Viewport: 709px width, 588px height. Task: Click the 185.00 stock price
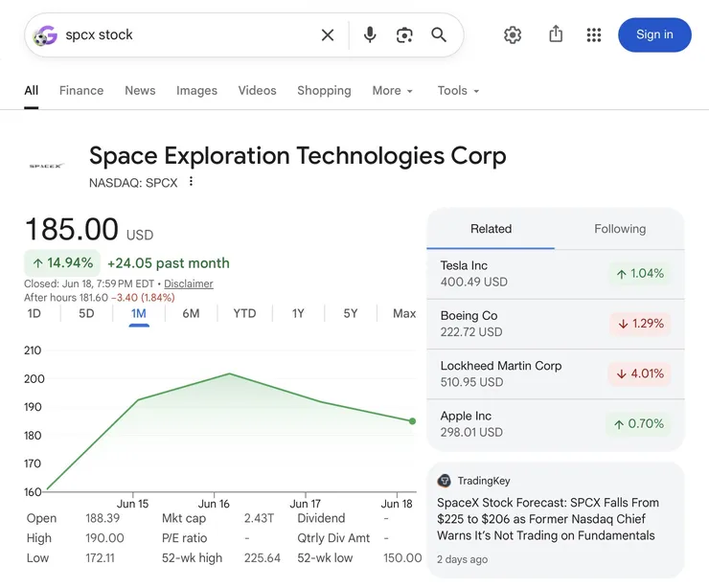[72, 229]
